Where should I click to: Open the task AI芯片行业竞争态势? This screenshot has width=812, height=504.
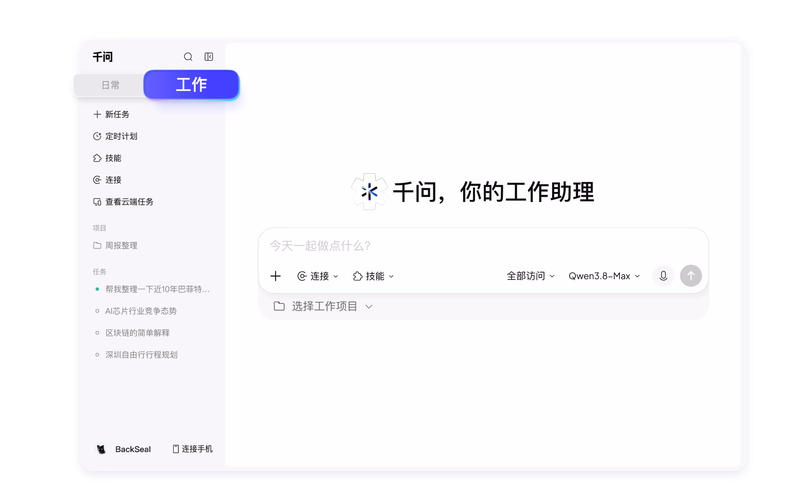136,311
